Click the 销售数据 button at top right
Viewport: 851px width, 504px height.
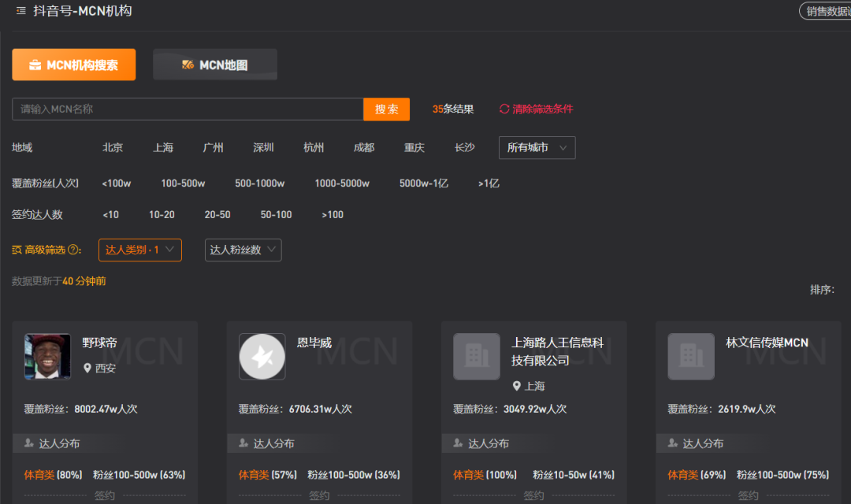pos(826,11)
